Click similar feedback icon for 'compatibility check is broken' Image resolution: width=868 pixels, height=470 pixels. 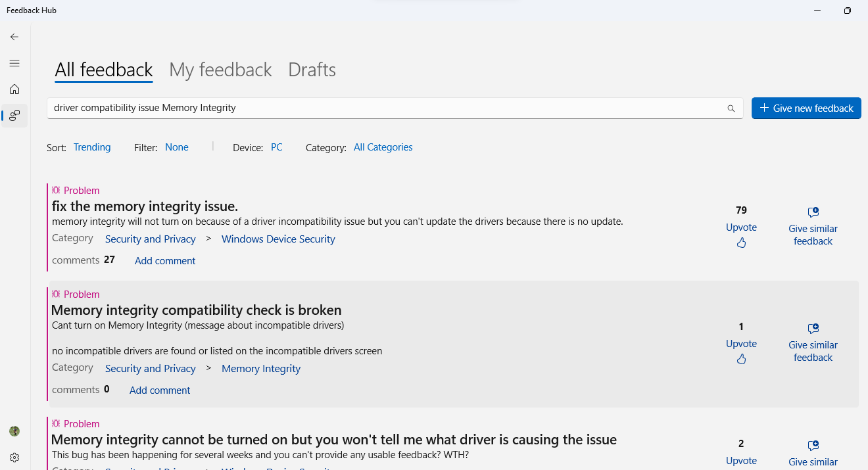tap(813, 329)
